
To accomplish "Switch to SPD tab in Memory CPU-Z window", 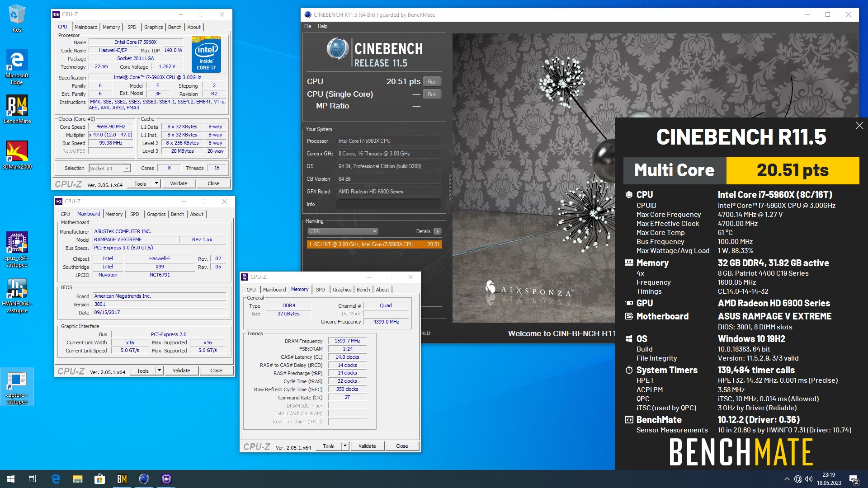I will pos(320,290).
